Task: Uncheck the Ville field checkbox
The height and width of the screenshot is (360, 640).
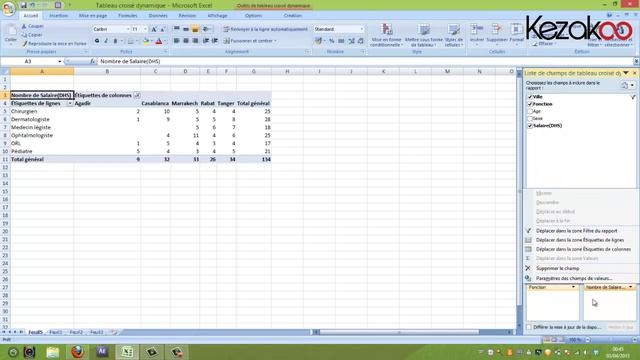Action: pos(530,97)
